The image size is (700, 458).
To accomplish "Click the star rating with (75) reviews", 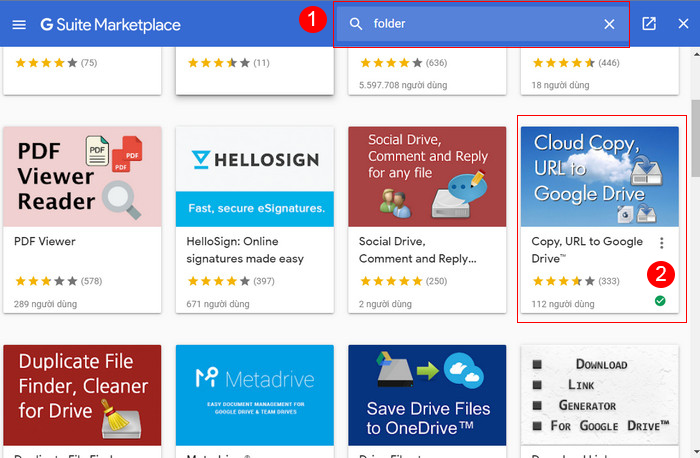I will point(56,63).
